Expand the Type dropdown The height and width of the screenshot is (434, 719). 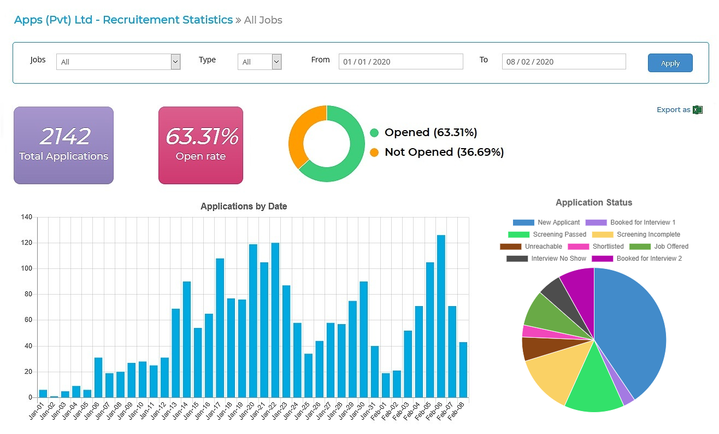pyautogui.click(x=260, y=62)
